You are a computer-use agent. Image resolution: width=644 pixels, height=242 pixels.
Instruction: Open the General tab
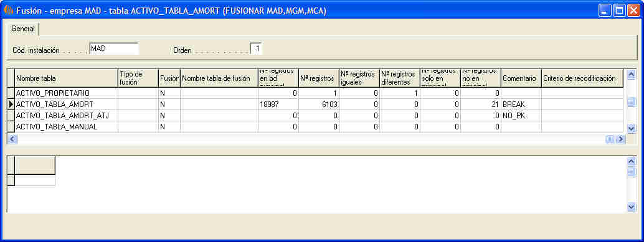22,29
